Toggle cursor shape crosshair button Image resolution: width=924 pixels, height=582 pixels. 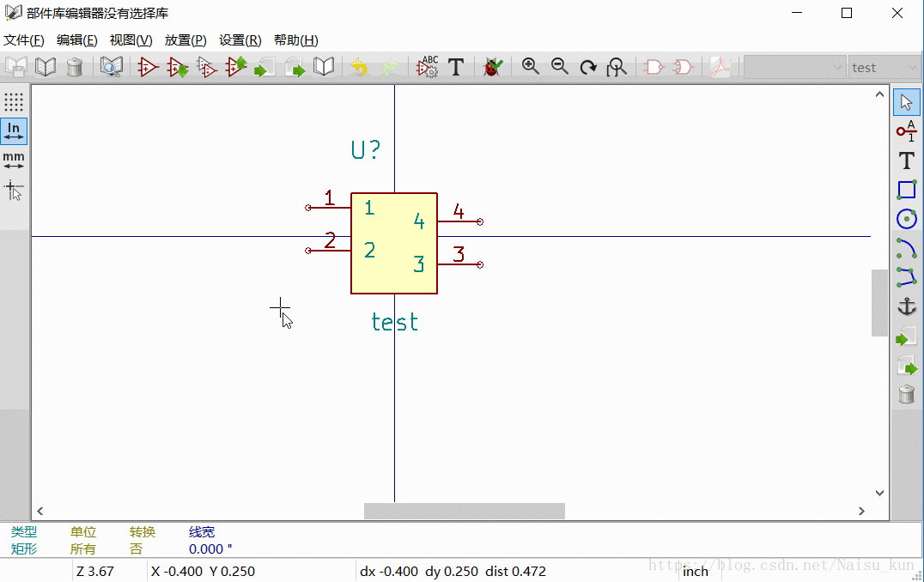[x=14, y=191]
